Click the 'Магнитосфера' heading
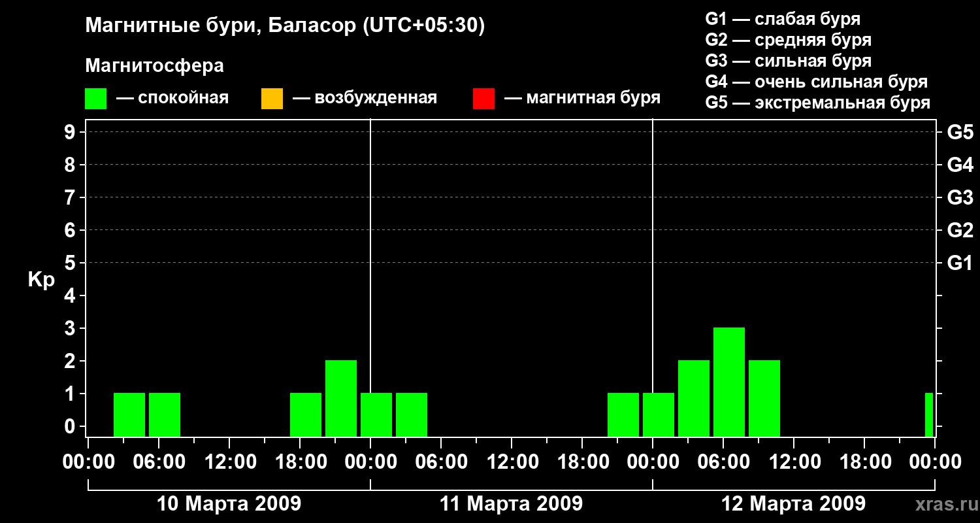 (154, 66)
